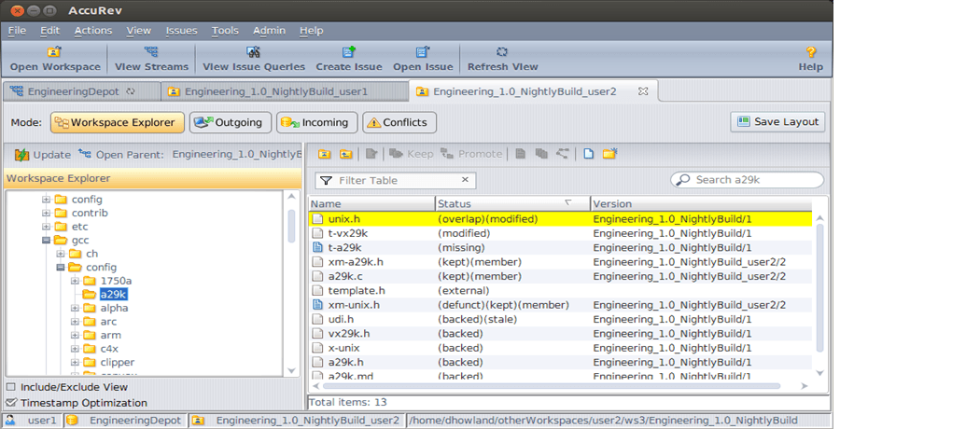Click the up-one-folder icon in file toolbar
The width and height of the screenshot is (980, 429).
point(345,154)
